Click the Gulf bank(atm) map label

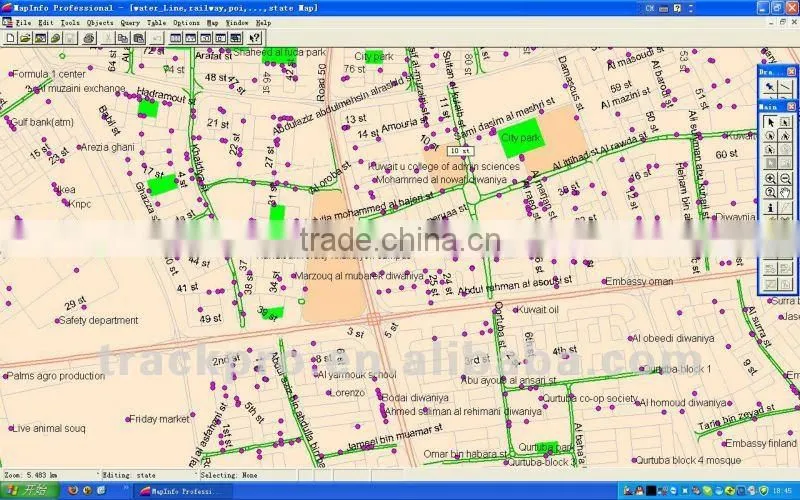42,122
